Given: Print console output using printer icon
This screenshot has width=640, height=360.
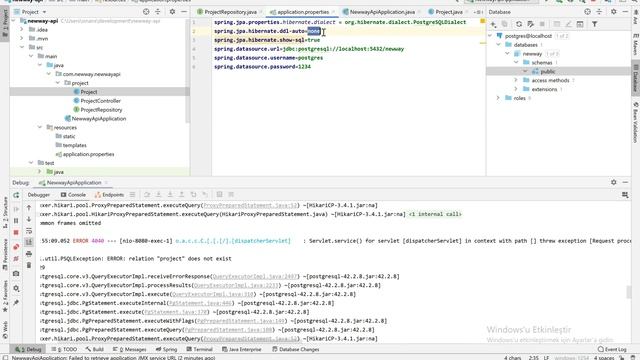Looking at the screenshot, I should coord(29,254).
